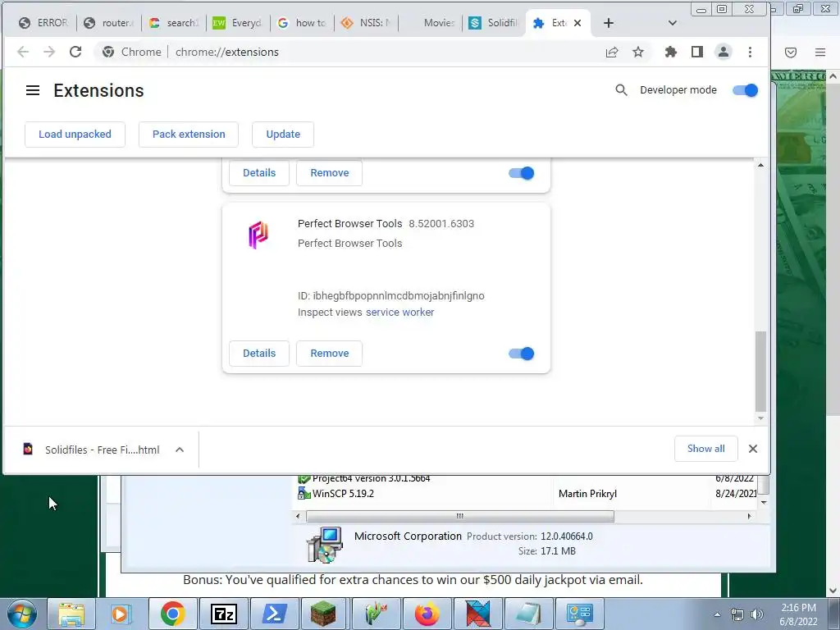
Task: Click Load unpacked button
Action: [75, 135]
